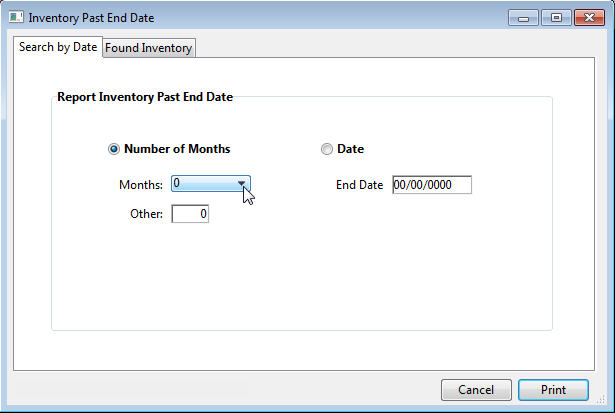Click into the Other months input field
Screen dimensions: 615x413
[190, 214]
